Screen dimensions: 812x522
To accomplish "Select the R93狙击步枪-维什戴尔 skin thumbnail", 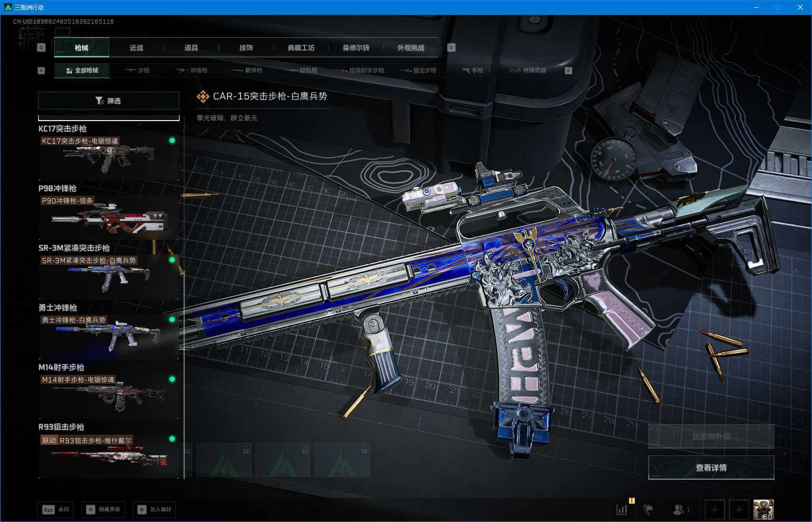I will [x=109, y=455].
